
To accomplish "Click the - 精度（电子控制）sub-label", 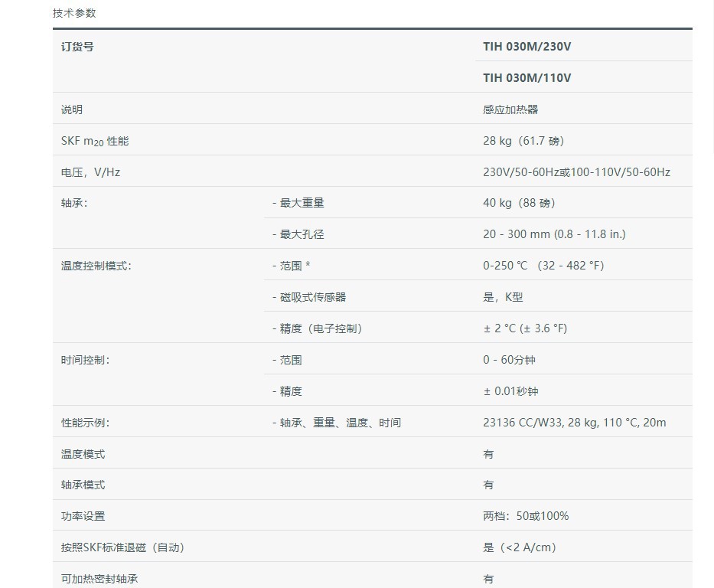I will 318,328.
